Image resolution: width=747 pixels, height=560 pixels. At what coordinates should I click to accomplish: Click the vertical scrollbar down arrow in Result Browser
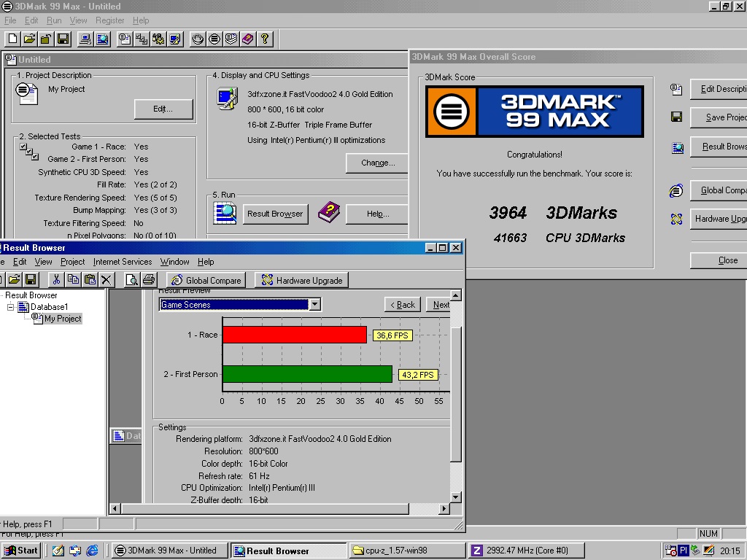[455, 497]
